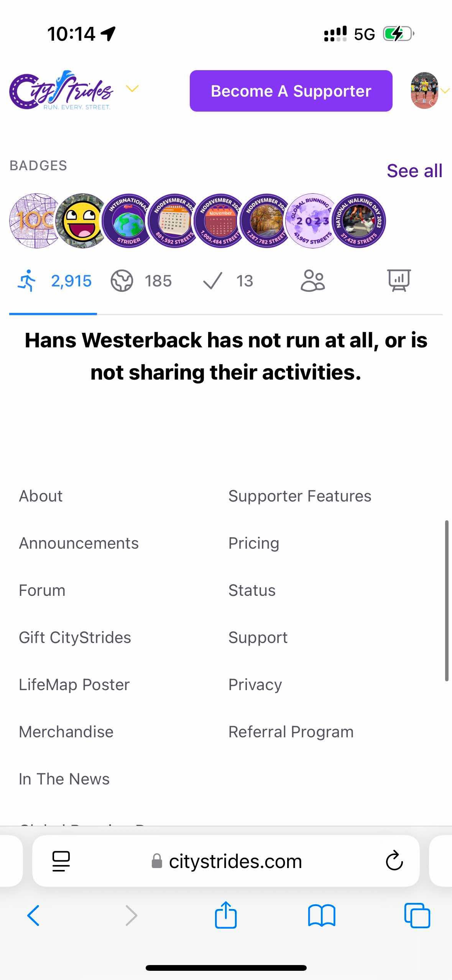This screenshot has width=452, height=980.
Task: Reload the citystrides.com page
Action: click(x=394, y=861)
